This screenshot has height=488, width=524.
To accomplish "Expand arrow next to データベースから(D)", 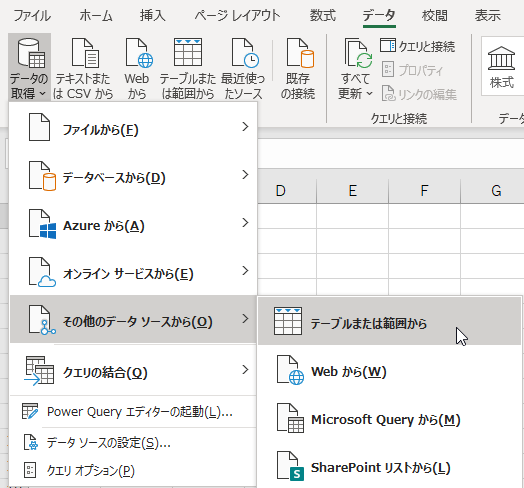I will point(245,174).
